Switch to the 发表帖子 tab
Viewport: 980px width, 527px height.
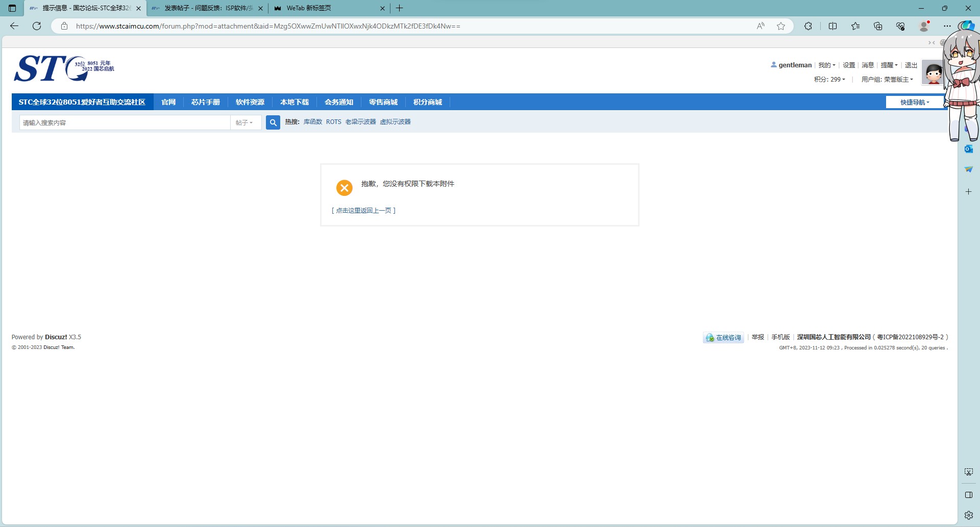click(207, 8)
